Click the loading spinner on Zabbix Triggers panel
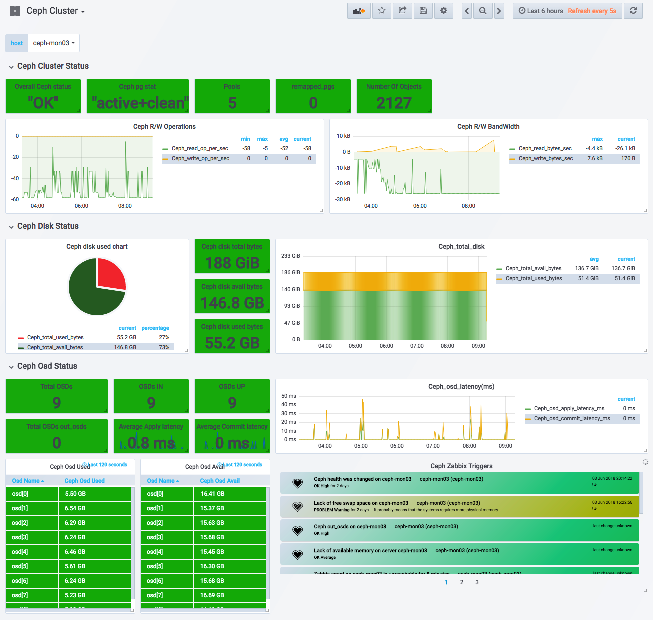 click(x=645, y=462)
